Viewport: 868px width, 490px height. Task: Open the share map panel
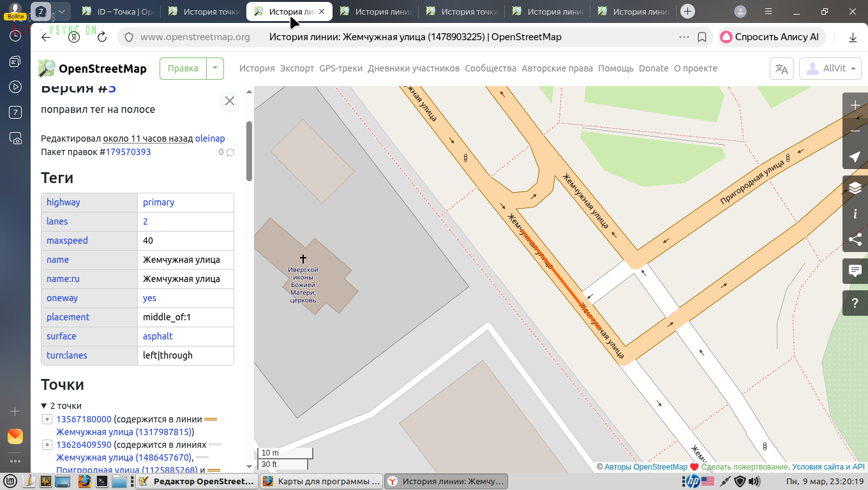[x=855, y=240]
